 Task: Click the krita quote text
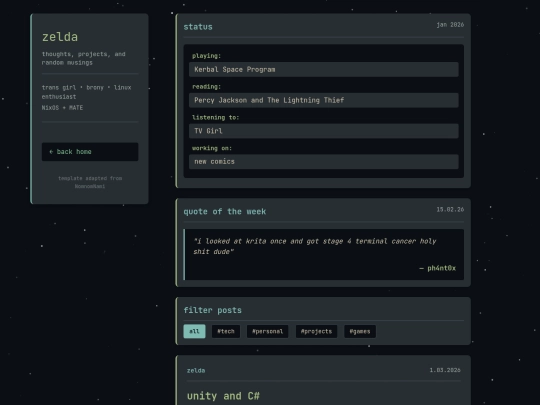315,246
